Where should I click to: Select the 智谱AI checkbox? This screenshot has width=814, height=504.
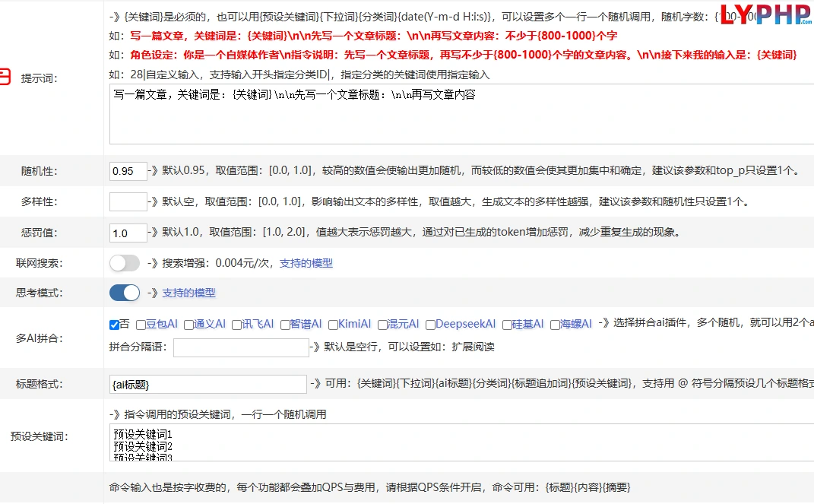click(285, 325)
